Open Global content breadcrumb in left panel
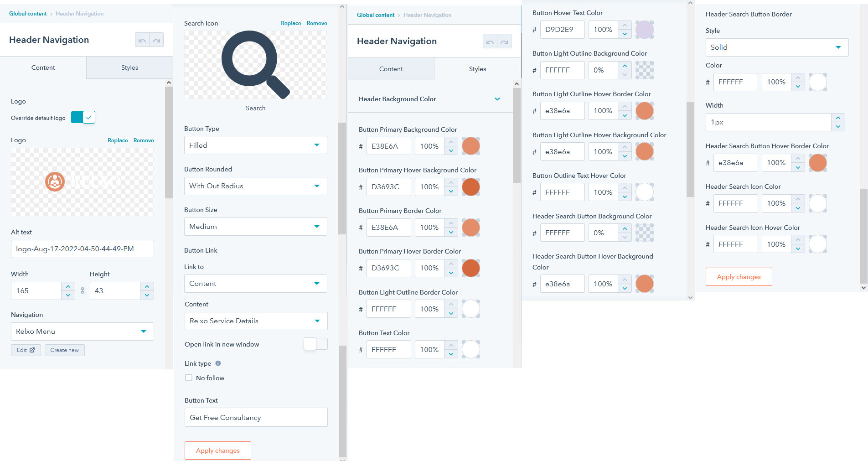This screenshot has height=461, width=868. [x=28, y=14]
